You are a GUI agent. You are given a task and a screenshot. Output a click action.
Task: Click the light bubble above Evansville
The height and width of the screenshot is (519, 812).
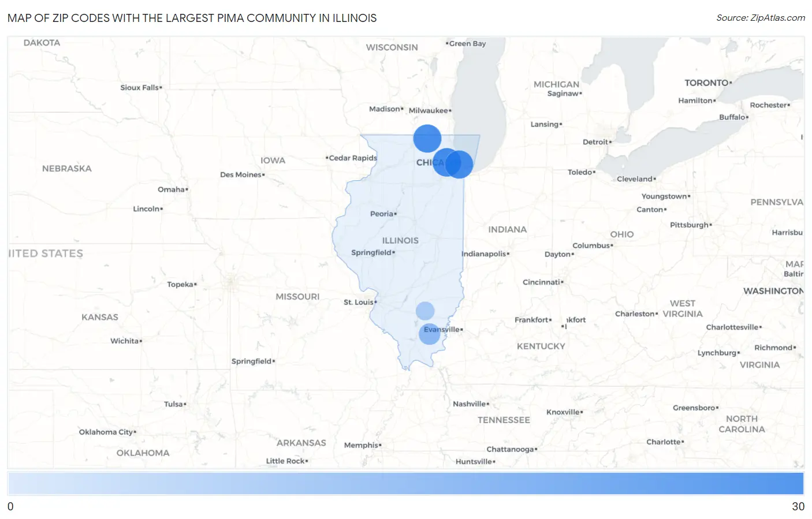tap(425, 311)
